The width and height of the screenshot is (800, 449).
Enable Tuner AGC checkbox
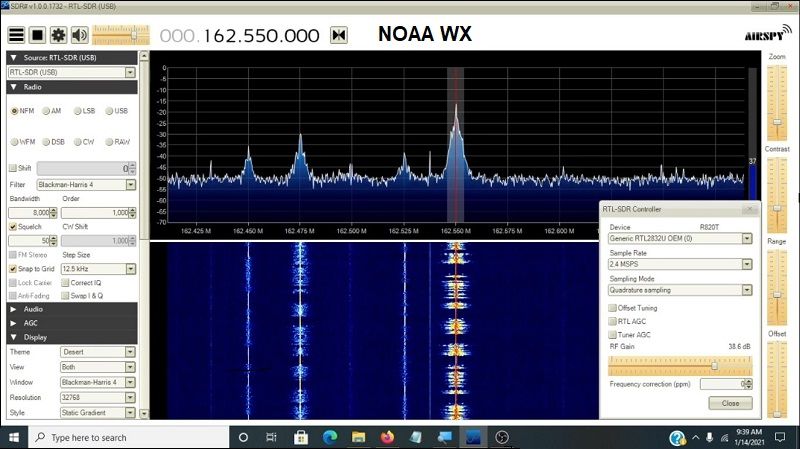click(612, 335)
